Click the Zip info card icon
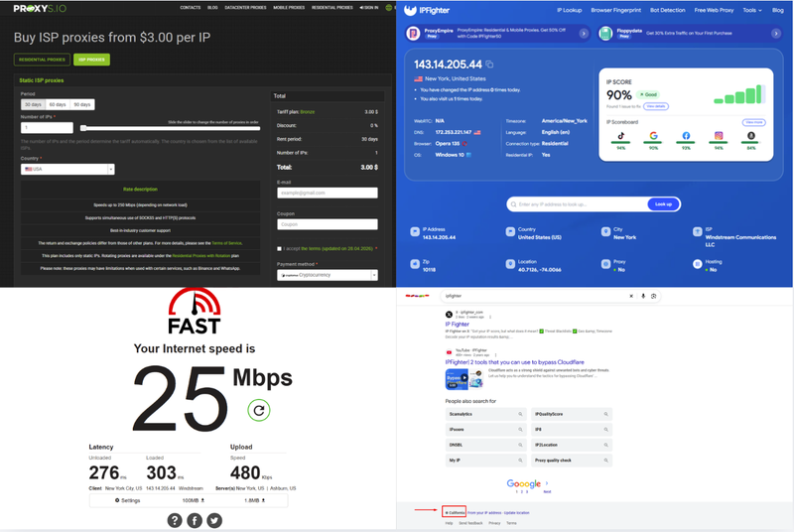The image size is (794, 532). [415, 264]
